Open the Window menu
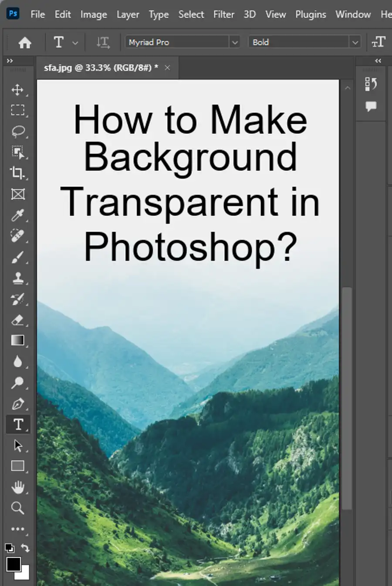Screen dimensions: 392x586 coord(353,14)
